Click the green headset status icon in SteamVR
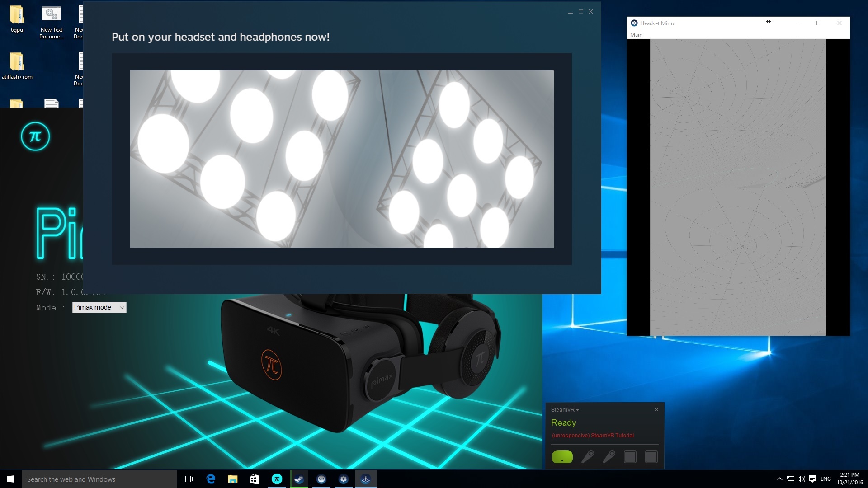Screen dimensions: 868x488 click(x=562, y=457)
